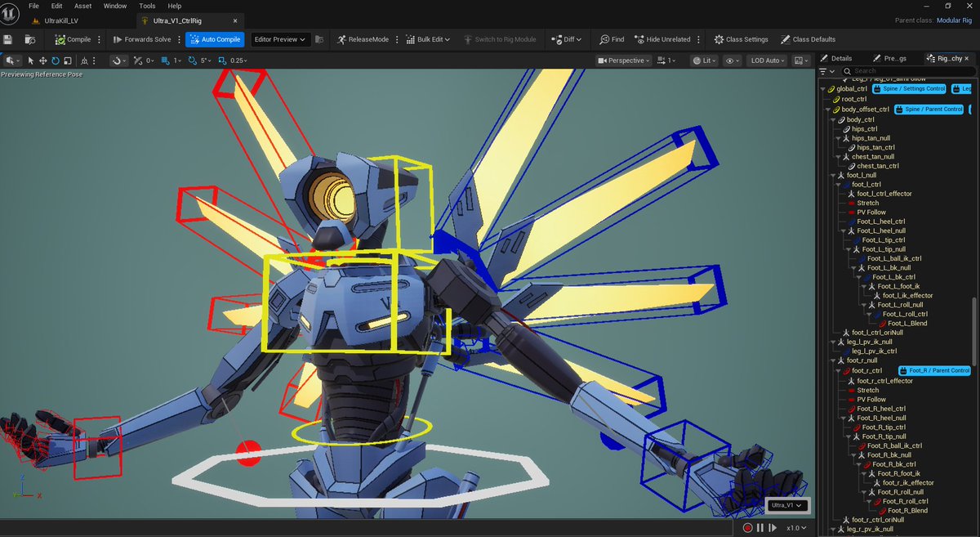The width and height of the screenshot is (980, 537).
Task: Open the Show eye-icon viewport menu
Action: click(732, 60)
